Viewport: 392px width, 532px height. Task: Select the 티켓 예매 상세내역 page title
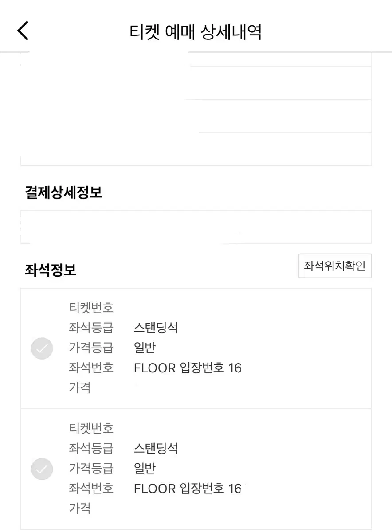pos(196,32)
